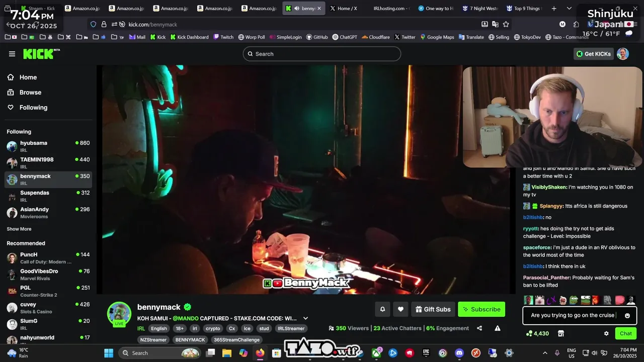Screen dimensions: 644x362
Task: Click the address bar shield icon
Action: (93, 24)
